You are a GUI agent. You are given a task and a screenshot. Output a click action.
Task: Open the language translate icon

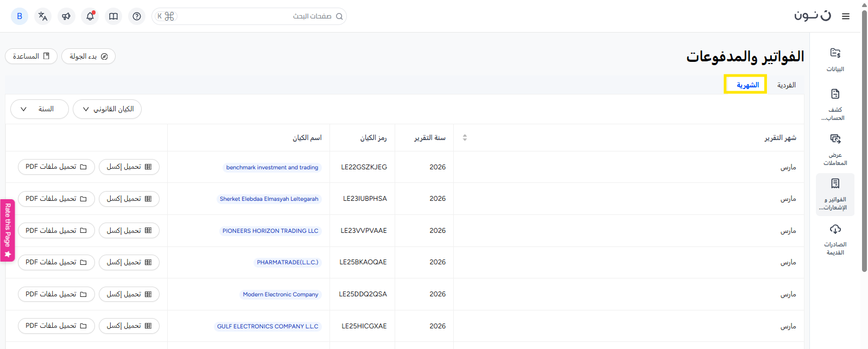(43, 16)
